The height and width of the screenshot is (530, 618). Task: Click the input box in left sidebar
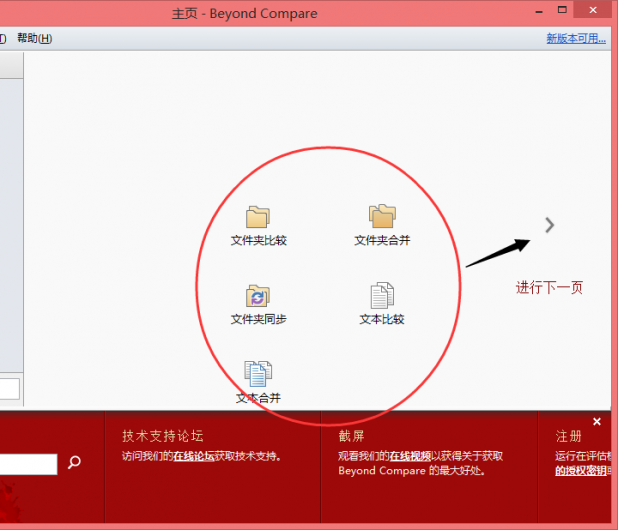point(9,389)
